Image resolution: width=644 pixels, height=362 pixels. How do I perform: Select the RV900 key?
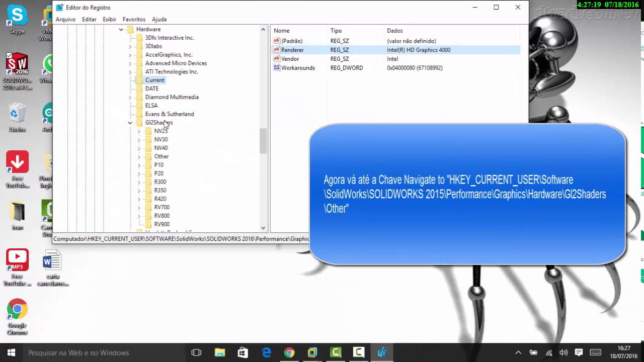[x=162, y=224]
